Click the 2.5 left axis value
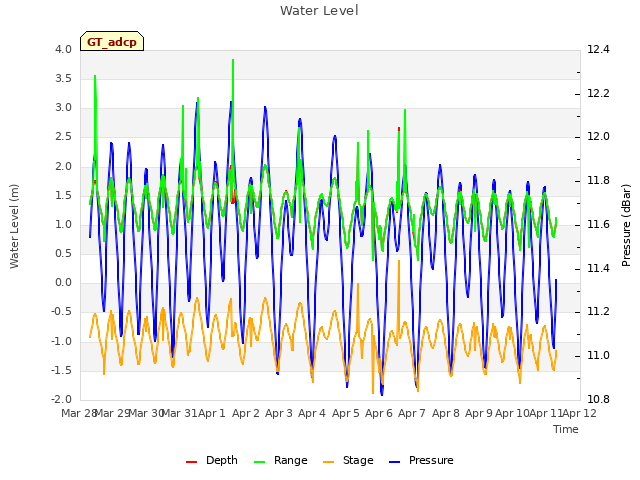The width and height of the screenshot is (640, 480). pos(63,137)
